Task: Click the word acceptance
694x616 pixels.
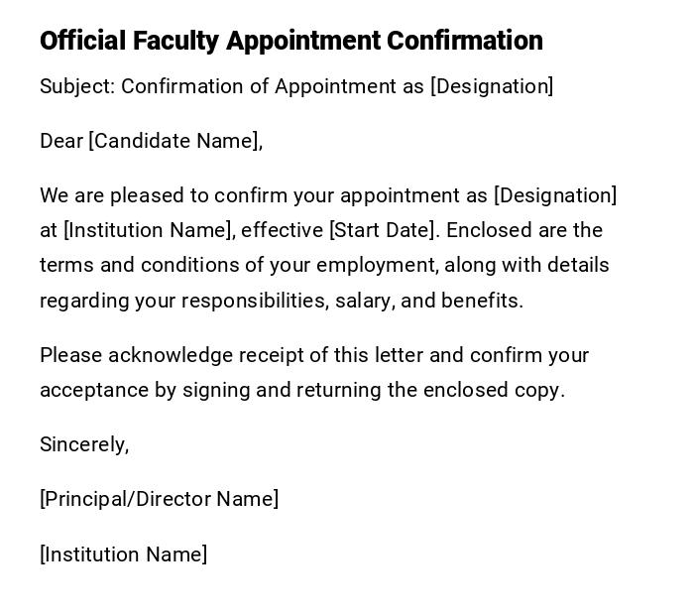Action: point(94,391)
